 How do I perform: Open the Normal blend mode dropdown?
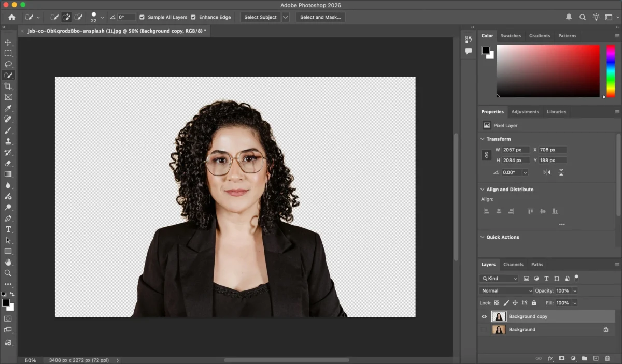tap(506, 291)
